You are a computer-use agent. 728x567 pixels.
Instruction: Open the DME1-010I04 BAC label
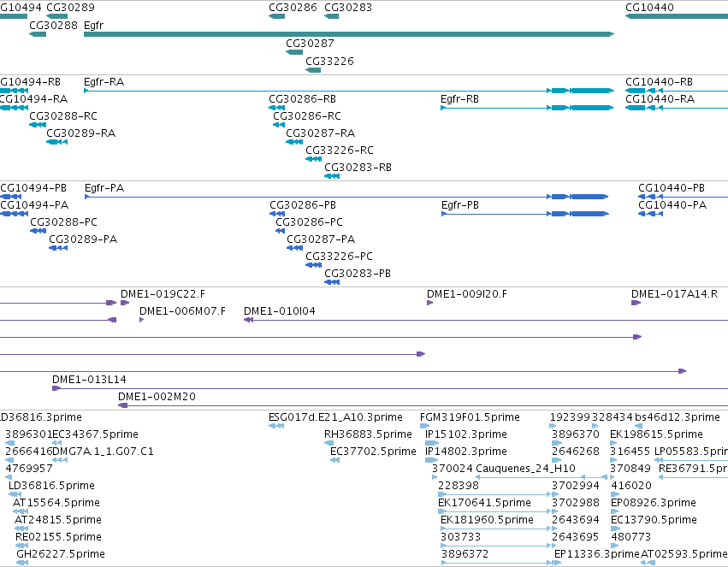(280, 311)
